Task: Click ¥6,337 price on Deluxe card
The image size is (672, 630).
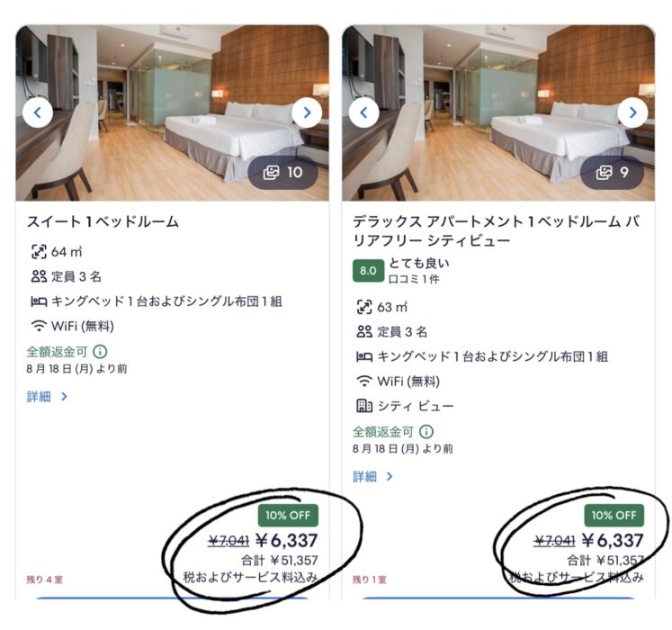Action: [613, 540]
